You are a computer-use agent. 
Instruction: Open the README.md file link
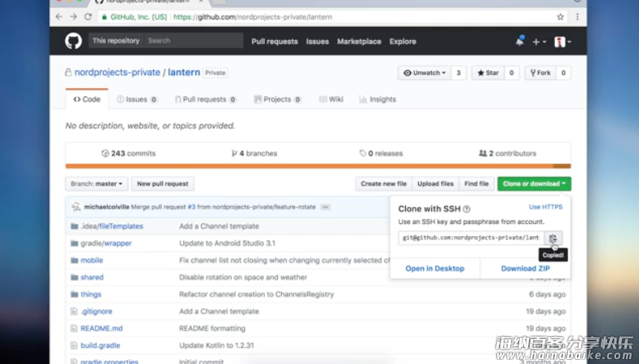[101, 328]
